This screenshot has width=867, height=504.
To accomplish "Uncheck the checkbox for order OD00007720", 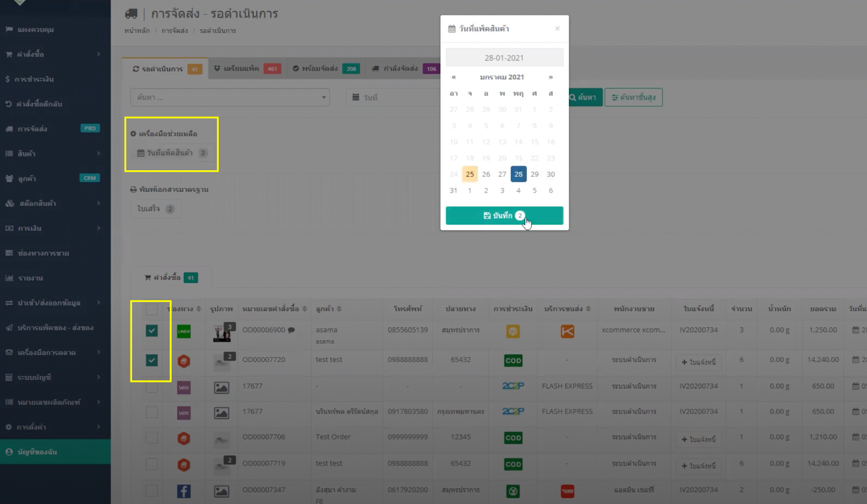I will click(x=151, y=360).
